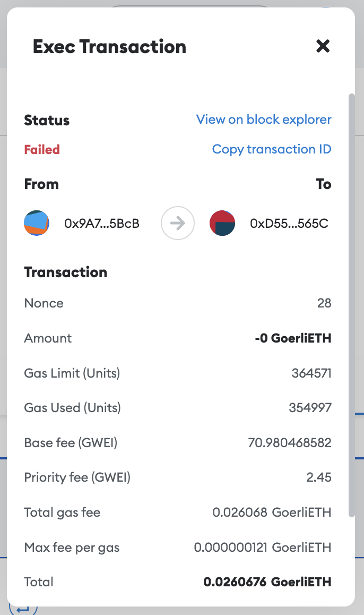This screenshot has width=364, height=615.
Task: Copy recipient address 0xD55...565C
Action: (x=289, y=224)
